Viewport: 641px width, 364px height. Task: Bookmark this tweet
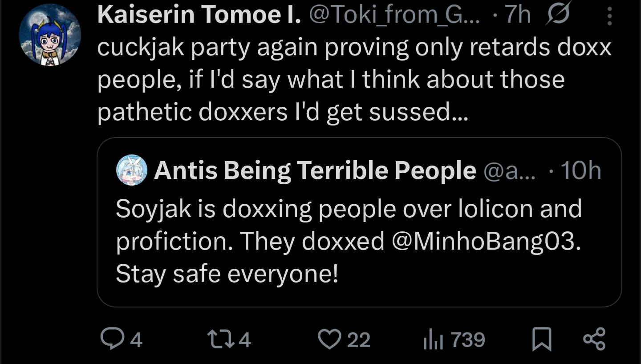point(542,340)
